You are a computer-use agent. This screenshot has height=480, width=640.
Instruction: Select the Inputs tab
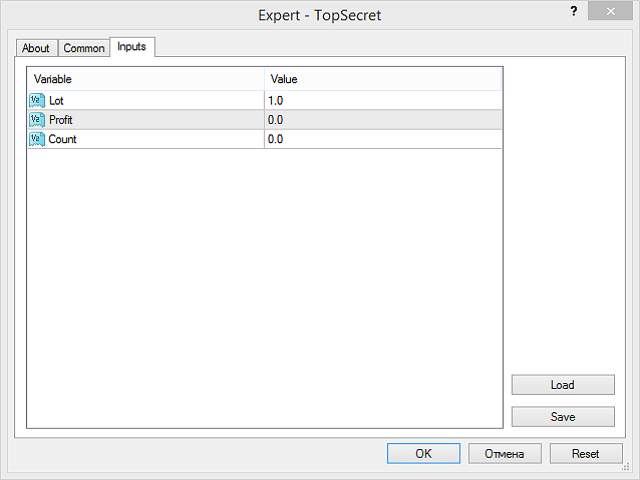click(132, 47)
